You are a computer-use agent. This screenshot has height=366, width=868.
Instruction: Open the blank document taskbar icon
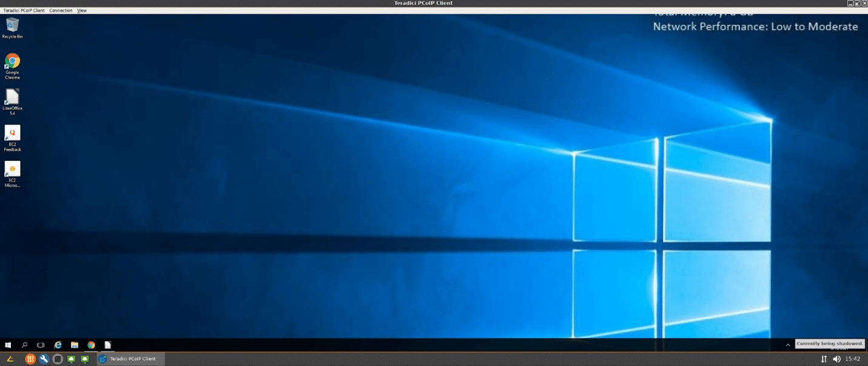pyautogui.click(x=107, y=345)
